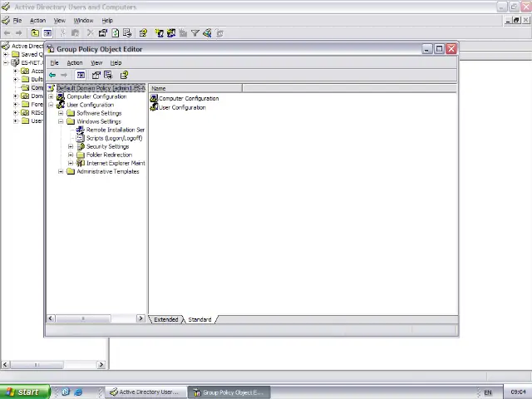
Task: Expand Software Settings tree node
Action: [x=61, y=113]
